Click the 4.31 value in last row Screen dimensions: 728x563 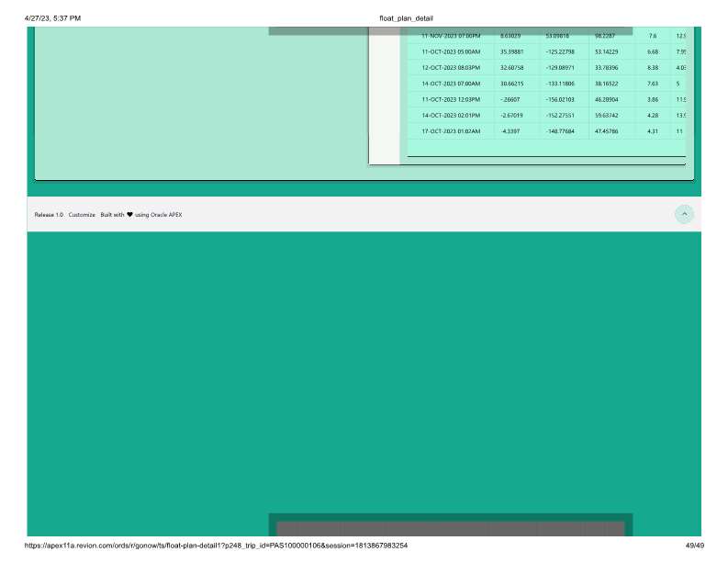(x=653, y=131)
